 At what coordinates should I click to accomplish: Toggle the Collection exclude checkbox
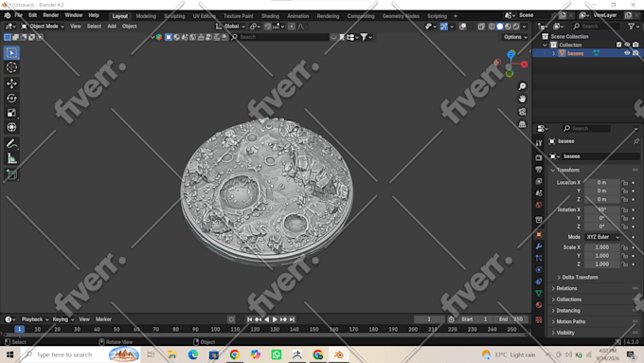coord(619,45)
